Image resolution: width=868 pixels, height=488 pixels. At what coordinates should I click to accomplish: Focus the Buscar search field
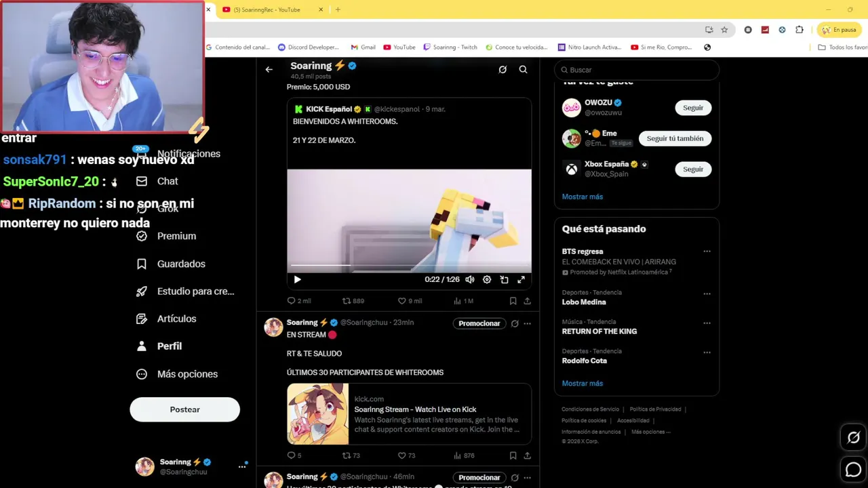tap(637, 70)
